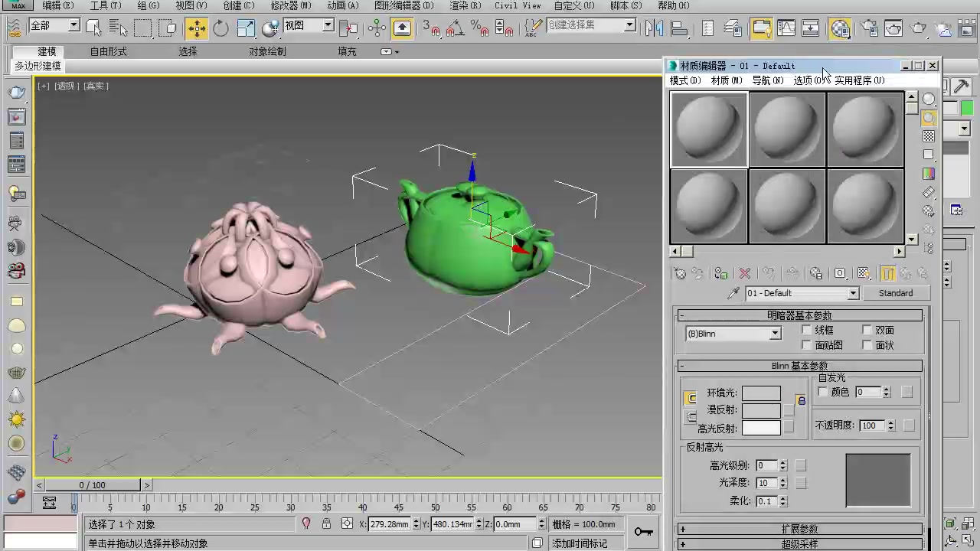Select the second material sample sphere

(787, 129)
